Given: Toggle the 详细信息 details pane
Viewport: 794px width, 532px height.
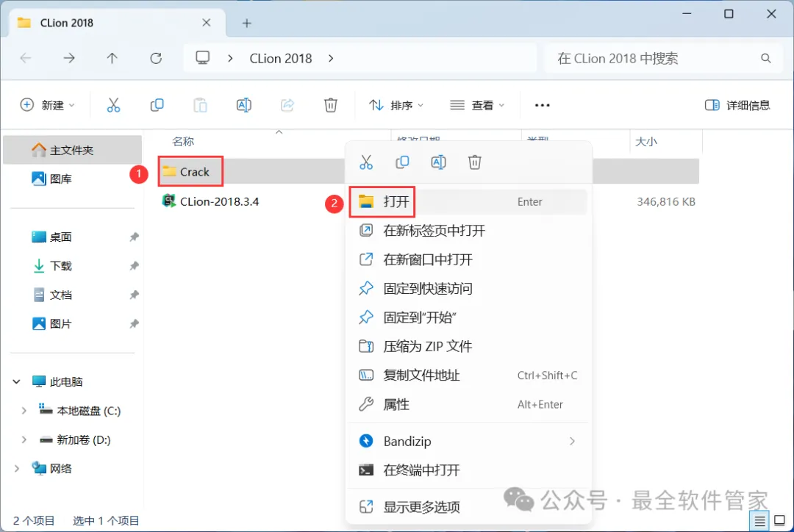Looking at the screenshot, I should tap(737, 105).
